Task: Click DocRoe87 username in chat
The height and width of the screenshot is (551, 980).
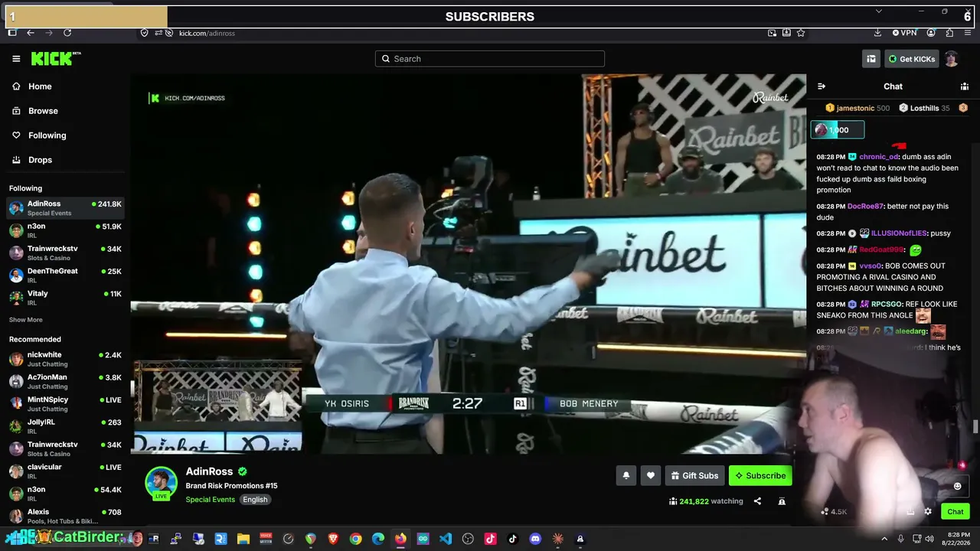Action: (x=865, y=207)
